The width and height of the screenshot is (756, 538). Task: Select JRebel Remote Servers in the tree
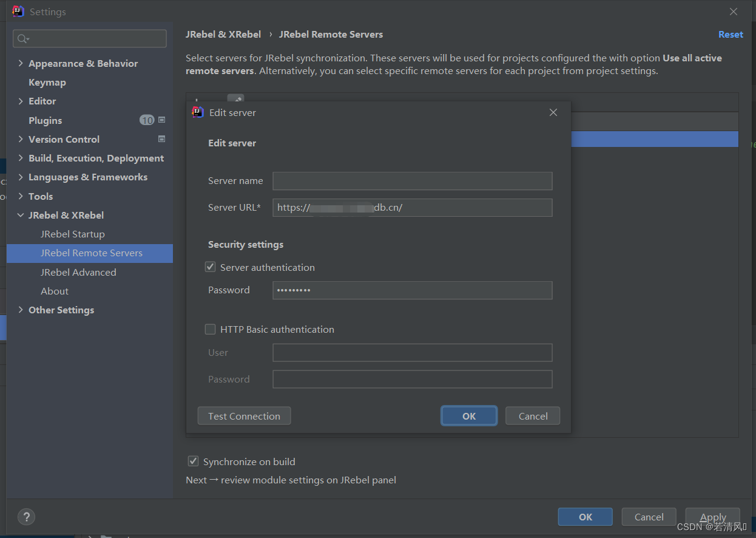click(90, 253)
